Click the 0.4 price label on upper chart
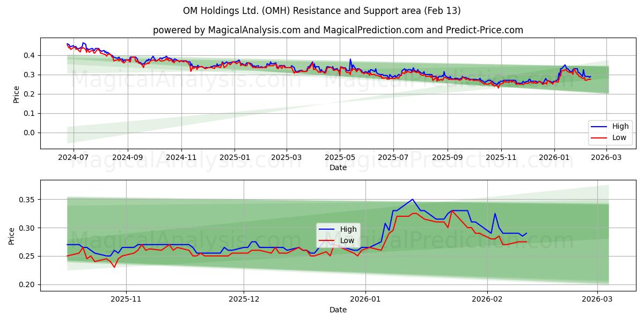Viewport: 644px width, 322px height. (30, 55)
